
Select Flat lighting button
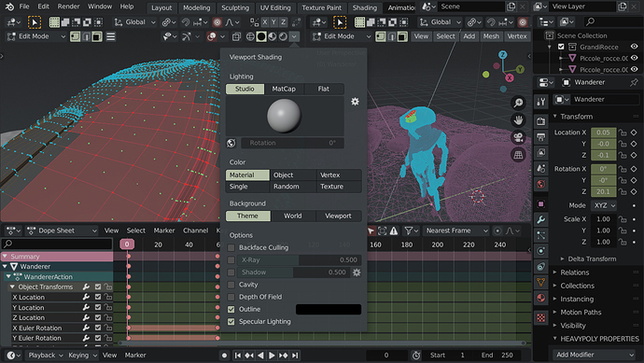pyautogui.click(x=324, y=89)
